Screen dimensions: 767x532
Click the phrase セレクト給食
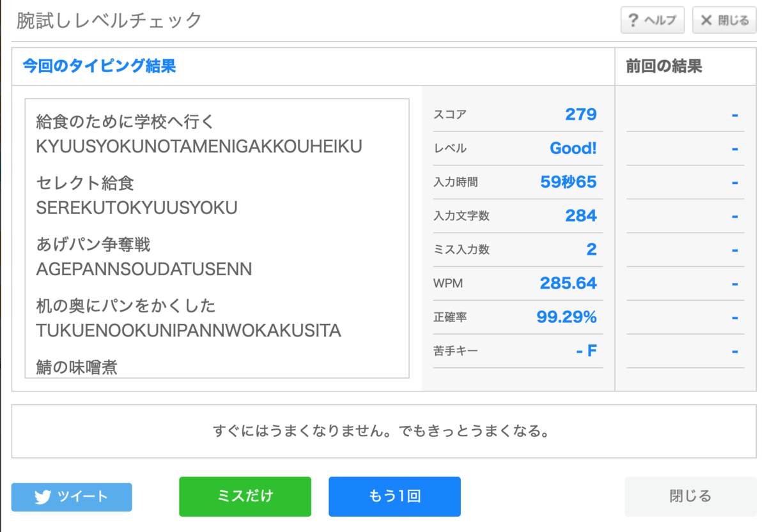click(86, 183)
